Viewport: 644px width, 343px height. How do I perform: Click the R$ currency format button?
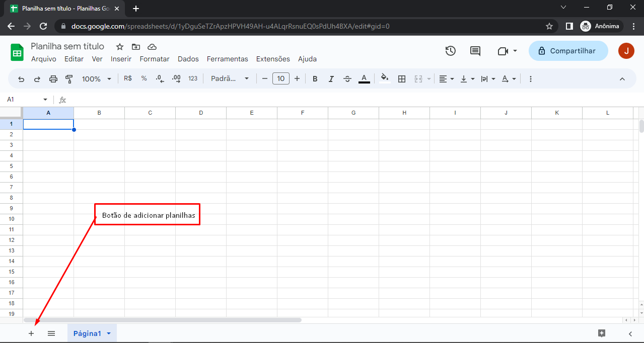click(128, 79)
